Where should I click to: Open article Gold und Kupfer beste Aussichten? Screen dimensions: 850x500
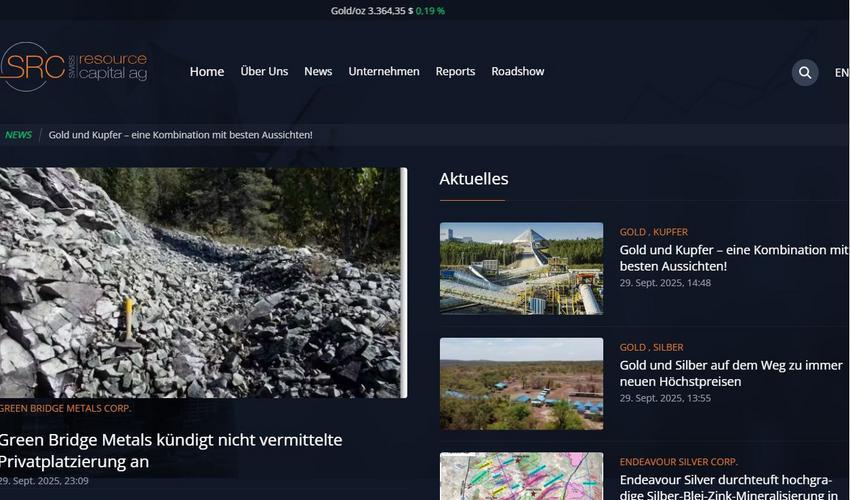pos(734,258)
